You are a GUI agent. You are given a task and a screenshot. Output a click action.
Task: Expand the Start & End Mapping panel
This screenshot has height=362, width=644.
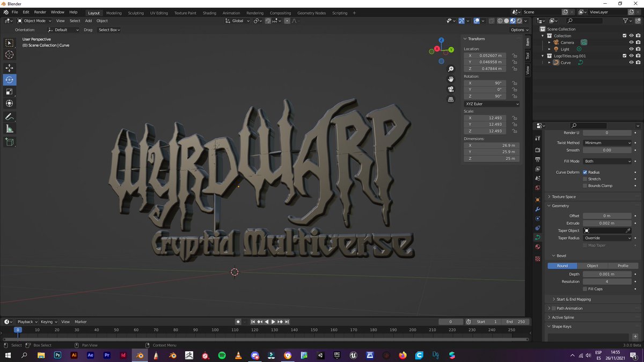pos(573,299)
